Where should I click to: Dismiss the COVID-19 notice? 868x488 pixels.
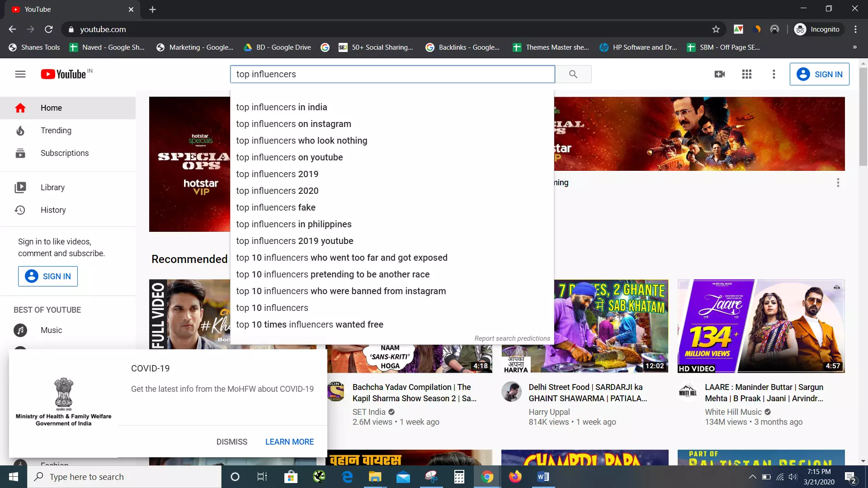232,442
